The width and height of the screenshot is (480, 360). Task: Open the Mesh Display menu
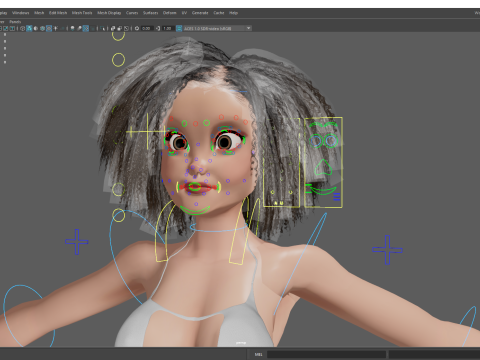[x=109, y=13]
